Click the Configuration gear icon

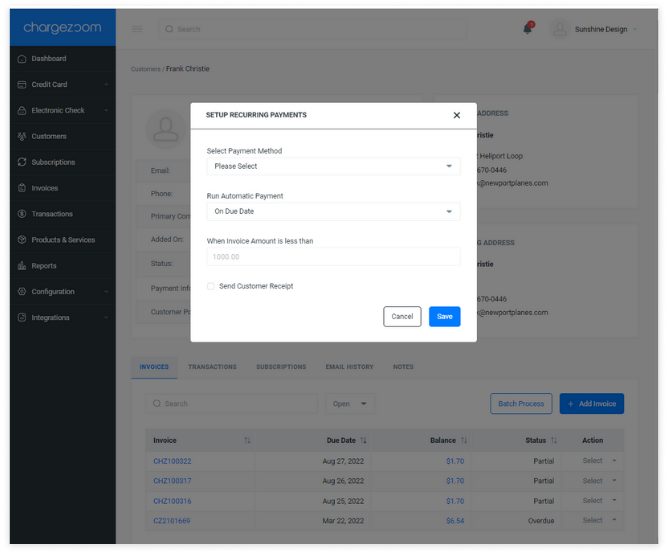22,292
